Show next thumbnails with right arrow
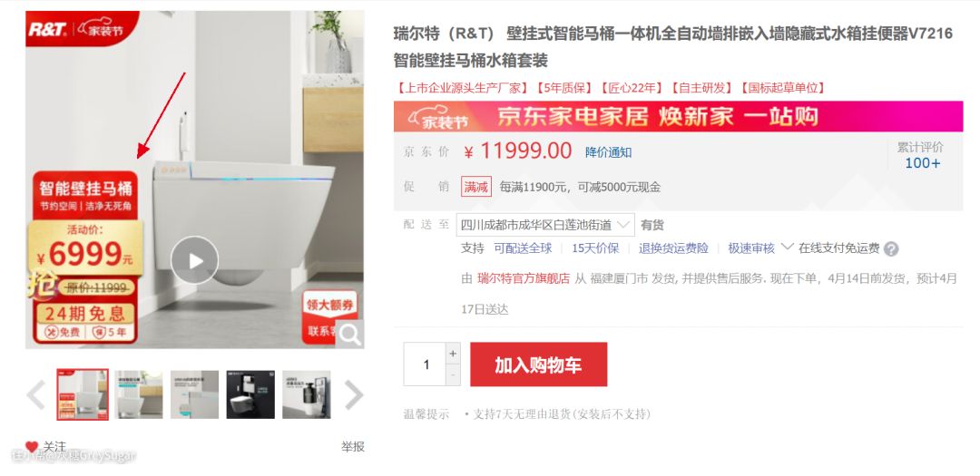980x476 pixels. pyautogui.click(x=354, y=394)
